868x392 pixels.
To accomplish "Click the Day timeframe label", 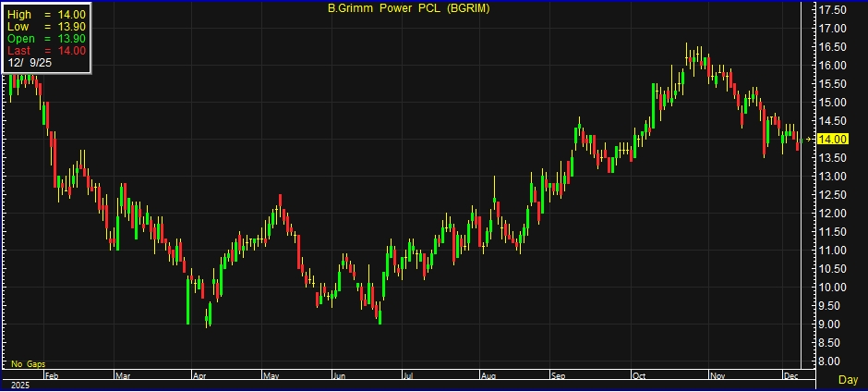I will tap(847, 380).
